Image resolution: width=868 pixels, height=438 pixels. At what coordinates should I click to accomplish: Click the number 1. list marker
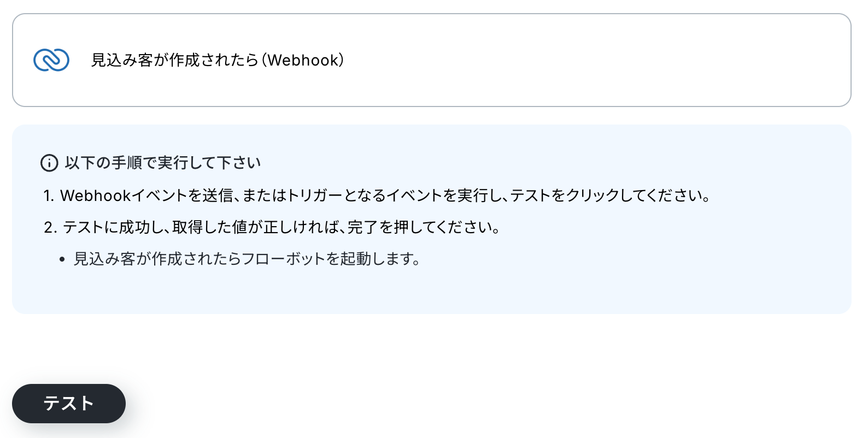pyautogui.click(x=49, y=196)
